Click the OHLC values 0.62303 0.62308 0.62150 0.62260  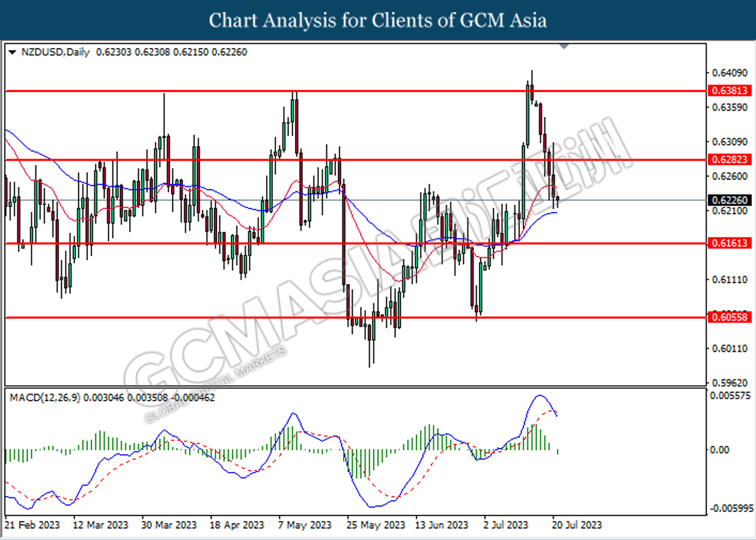171,52
